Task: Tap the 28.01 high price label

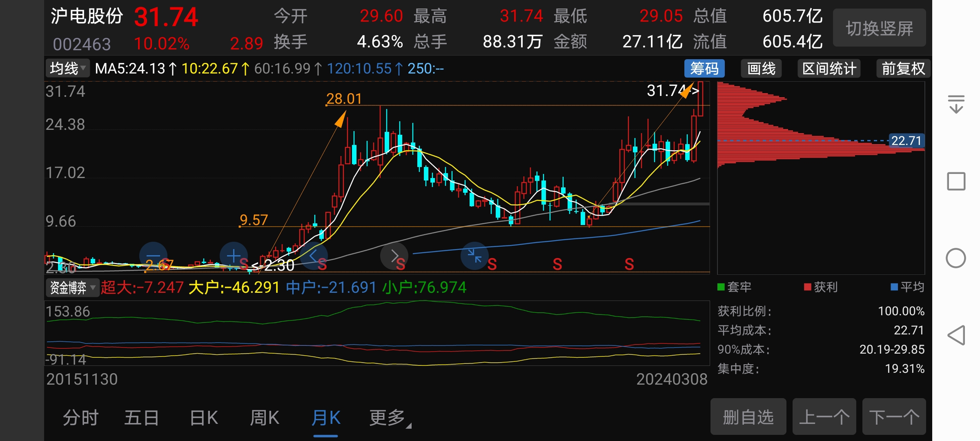Action: (x=344, y=98)
